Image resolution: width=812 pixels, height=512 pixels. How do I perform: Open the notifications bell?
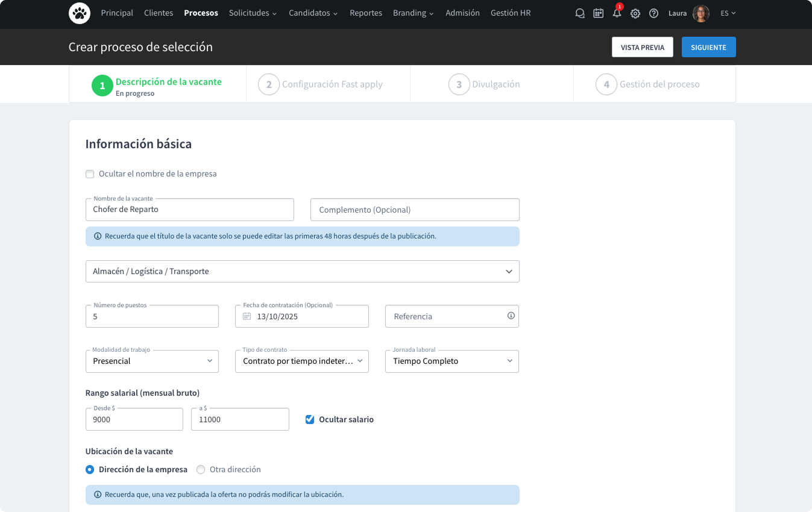(617, 13)
